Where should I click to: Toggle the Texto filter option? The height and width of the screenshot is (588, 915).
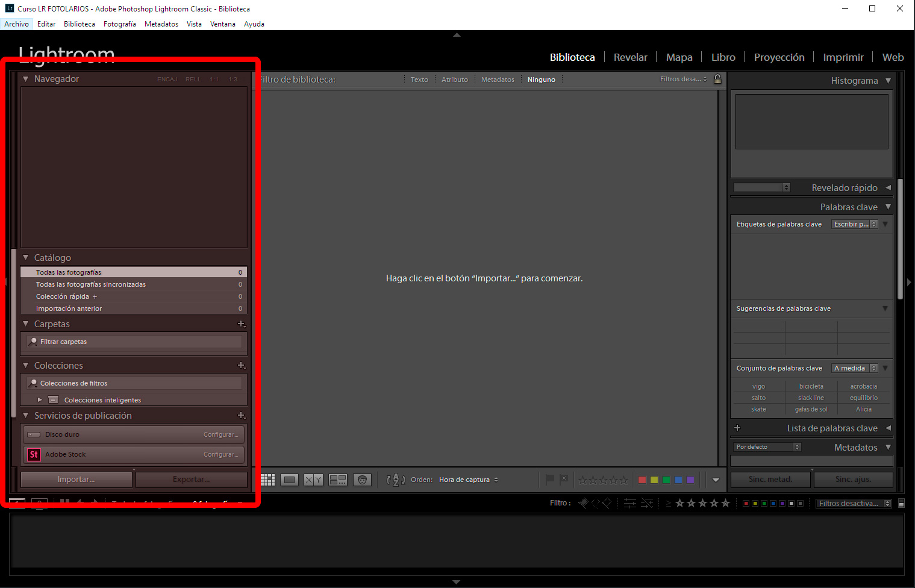pos(419,79)
